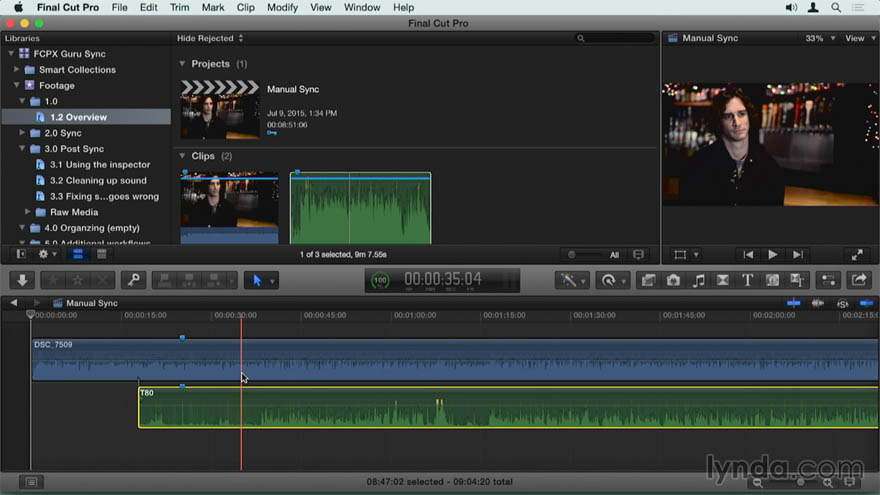Select the arrow Select tool
Viewport: 880px width, 495px height.
(x=257, y=280)
